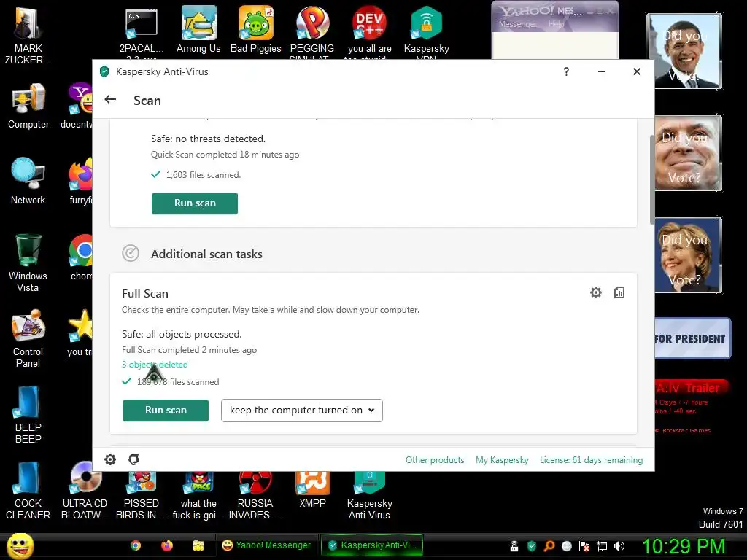Open Among Us desktop icon

click(198, 29)
